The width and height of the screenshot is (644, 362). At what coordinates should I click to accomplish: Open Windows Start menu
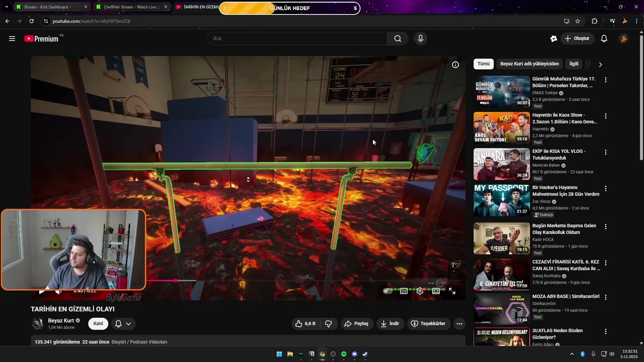tap(279, 354)
